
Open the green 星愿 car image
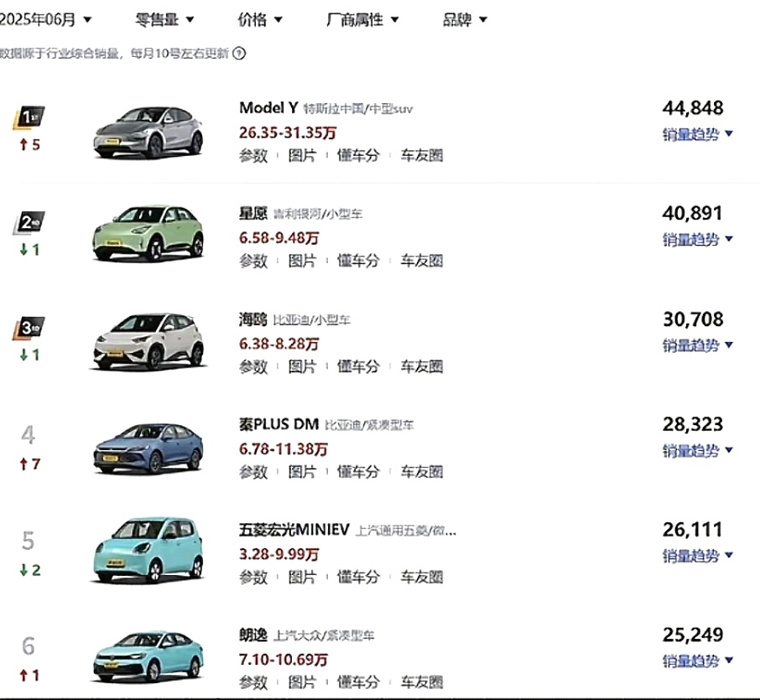click(x=148, y=231)
